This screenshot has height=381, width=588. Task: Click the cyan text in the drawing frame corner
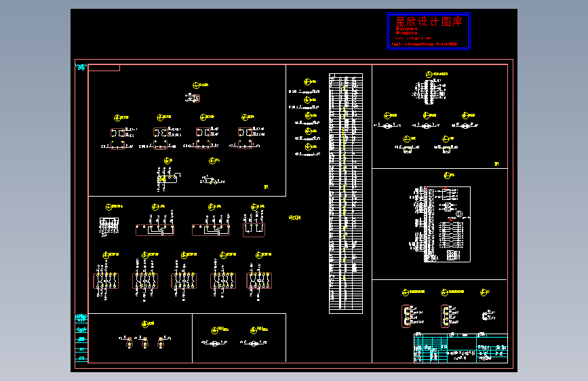[x=81, y=67]
